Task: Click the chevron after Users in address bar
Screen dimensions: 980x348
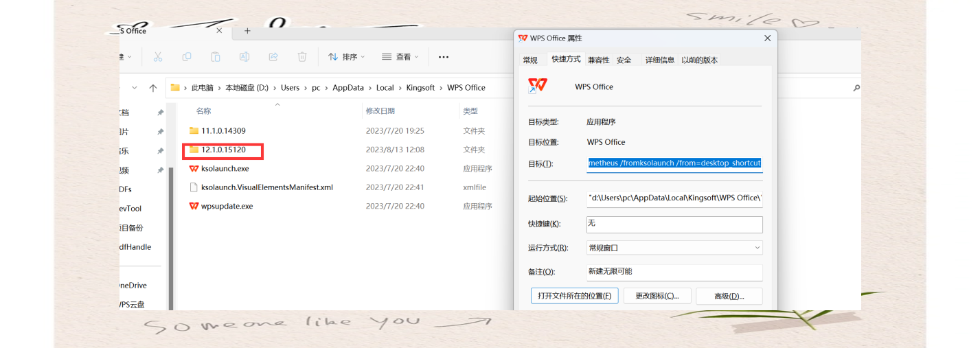Action: (306, 88)
